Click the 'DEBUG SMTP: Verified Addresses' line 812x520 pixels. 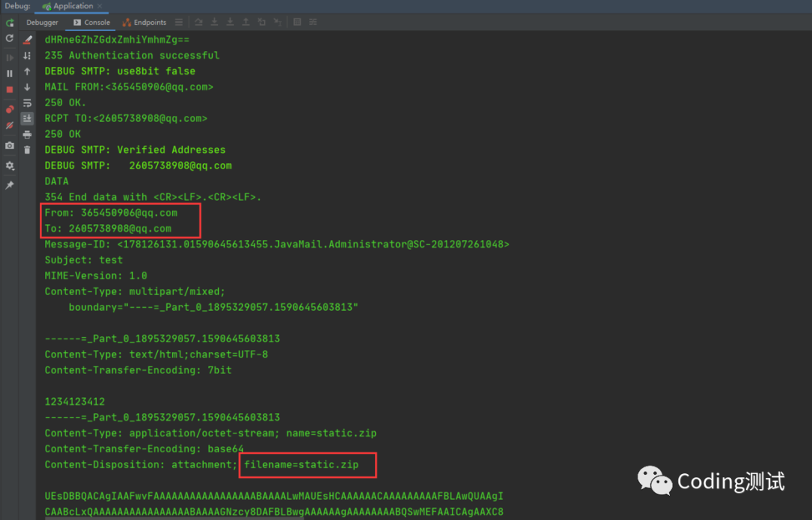coord(135,150)
